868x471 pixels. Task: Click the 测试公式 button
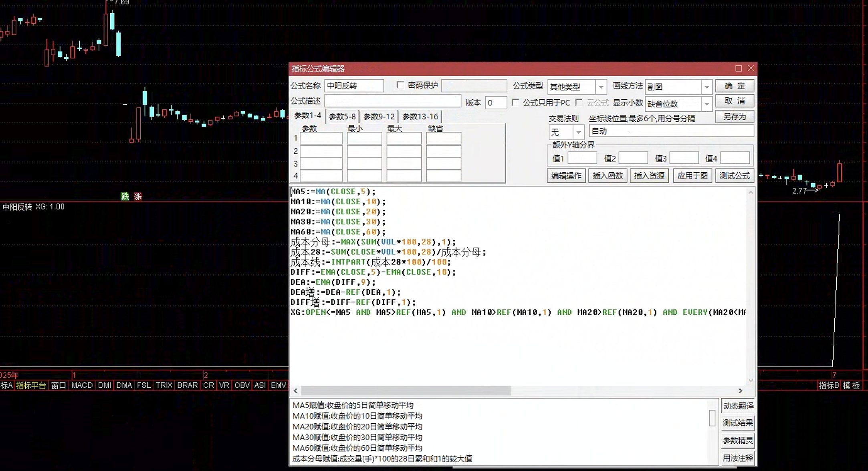click(x=735, y=175)
